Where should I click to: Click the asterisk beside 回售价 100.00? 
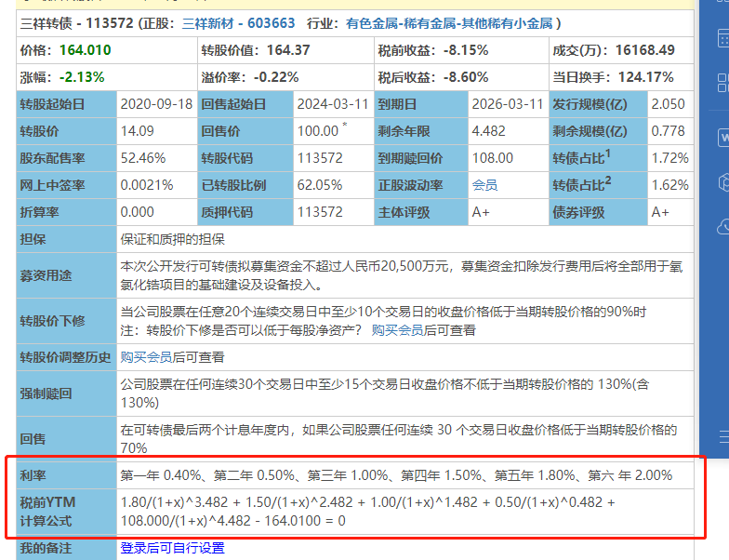[x=345, y=126]
